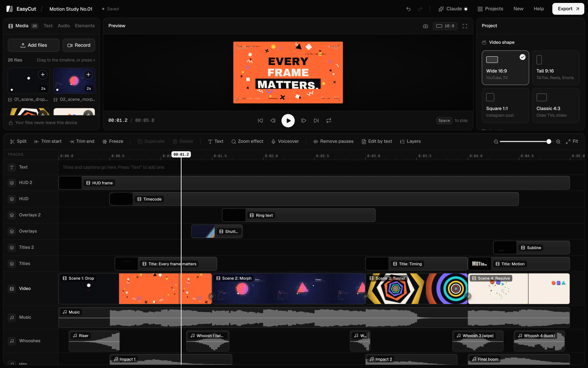Add 01_scene_drop clip with plus icon

click(x=43, y=75)
